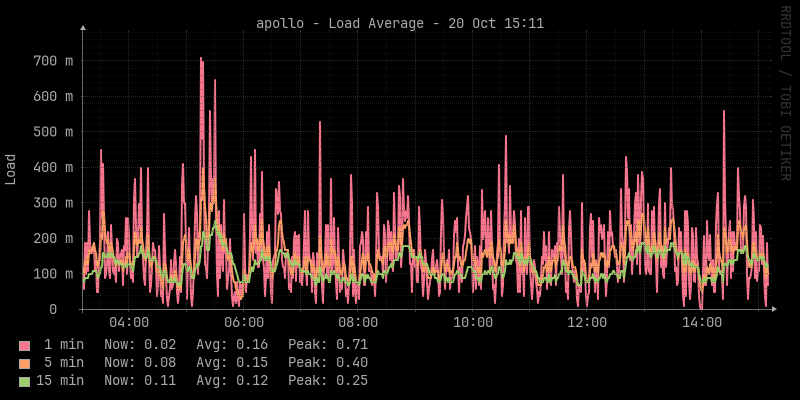Click the '600 m' y-axis label
The width and height of the screenshot is (800, 400).
[54, 96]
